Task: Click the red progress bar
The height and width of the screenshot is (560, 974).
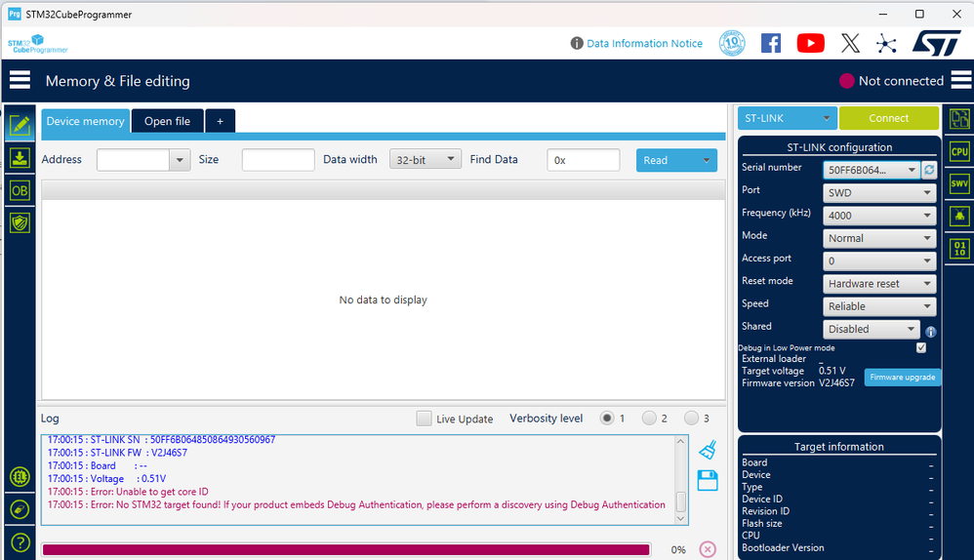Action: [346, 549]
